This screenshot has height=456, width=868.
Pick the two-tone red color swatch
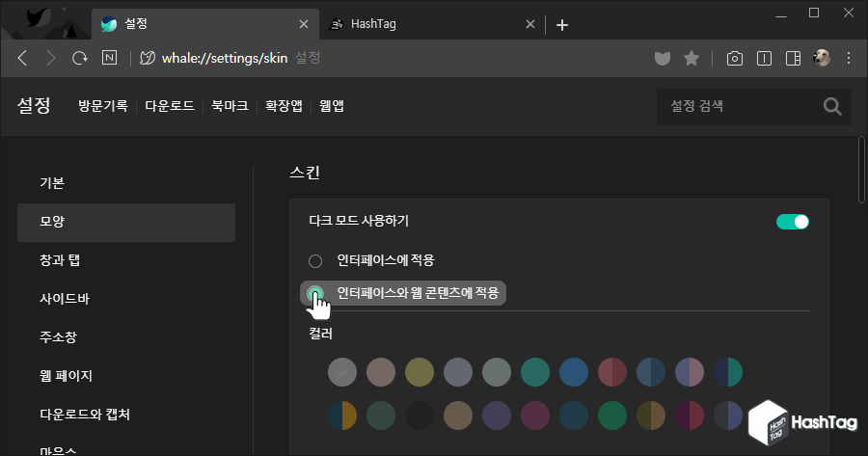tap(612, 372)
